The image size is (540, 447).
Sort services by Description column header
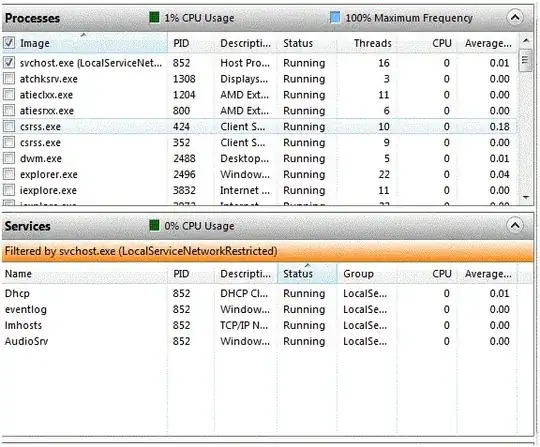point(246,274)
